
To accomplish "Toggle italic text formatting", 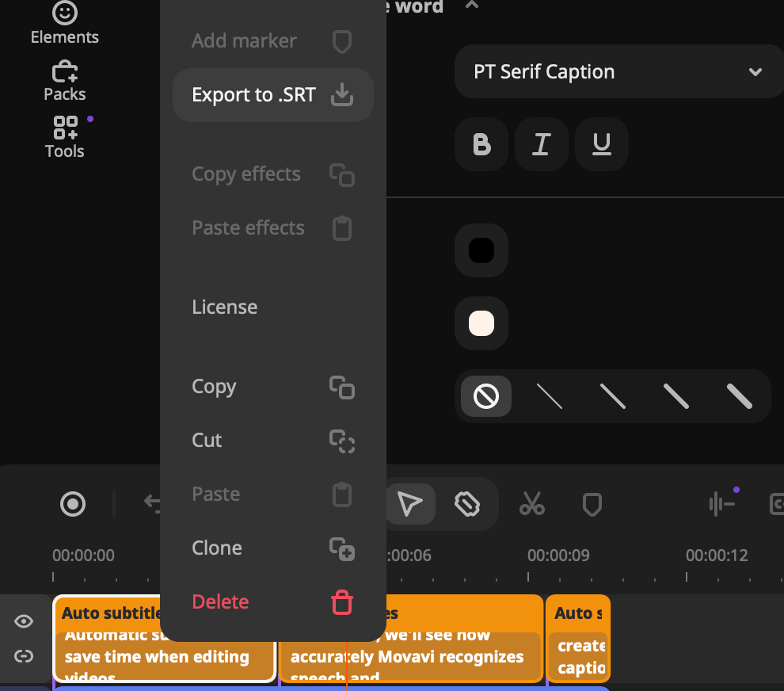I will click(x=542, y=144).
